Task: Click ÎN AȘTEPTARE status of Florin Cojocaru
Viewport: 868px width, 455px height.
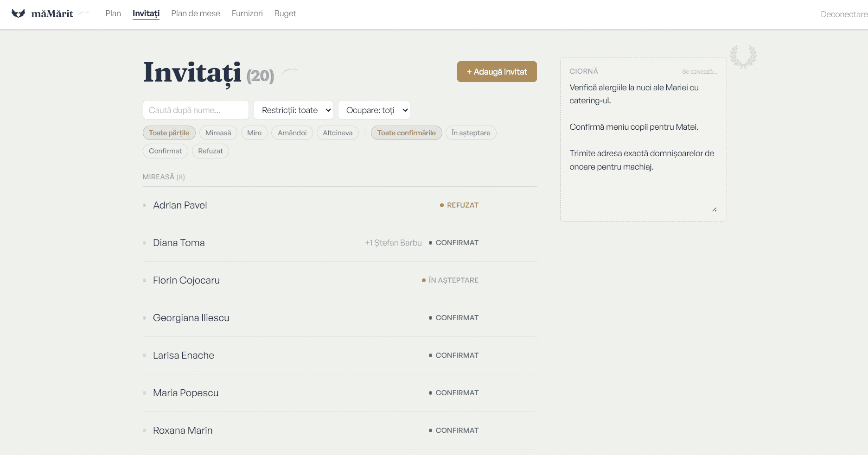Action: [450, 280]
